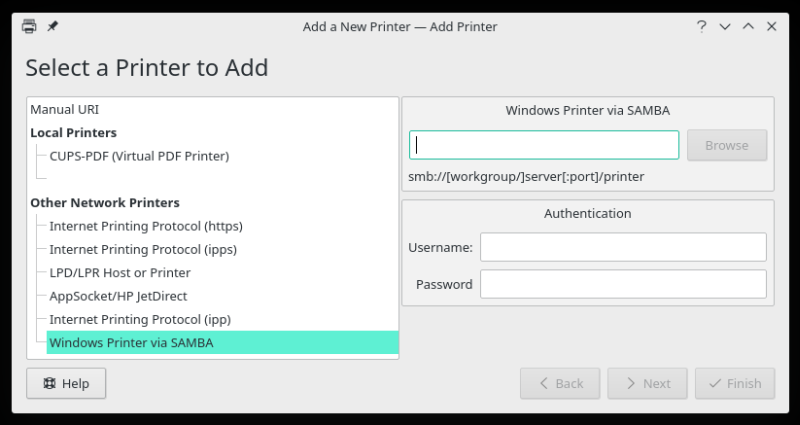Minimize the Add Printer window
This screenshot has width=800, height=425.
[725, 27]
